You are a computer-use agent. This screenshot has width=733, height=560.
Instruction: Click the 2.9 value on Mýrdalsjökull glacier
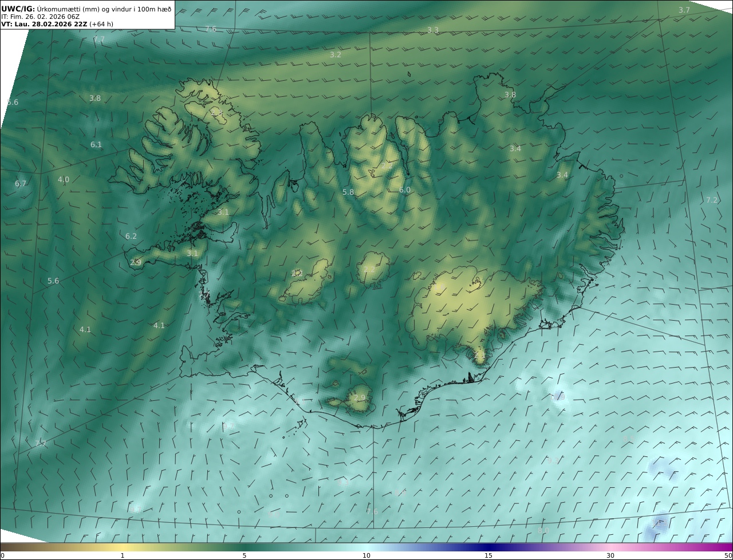(360, 398)
